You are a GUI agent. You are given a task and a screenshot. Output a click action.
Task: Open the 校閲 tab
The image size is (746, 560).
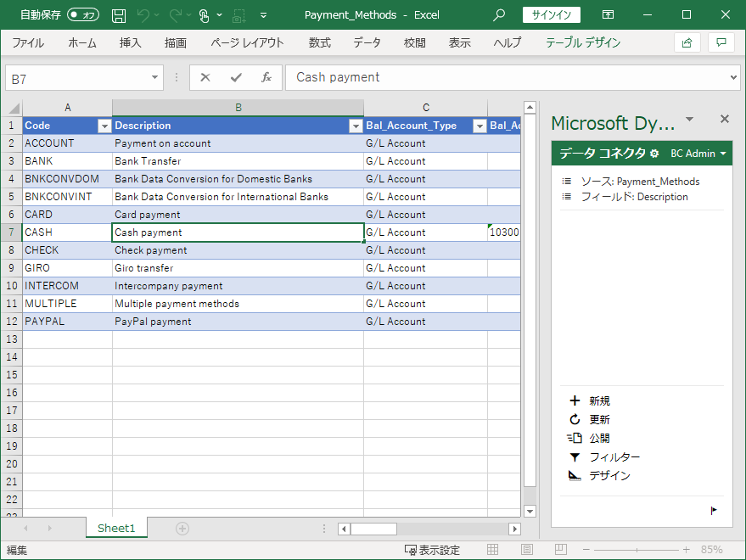[x=414, y=42]
